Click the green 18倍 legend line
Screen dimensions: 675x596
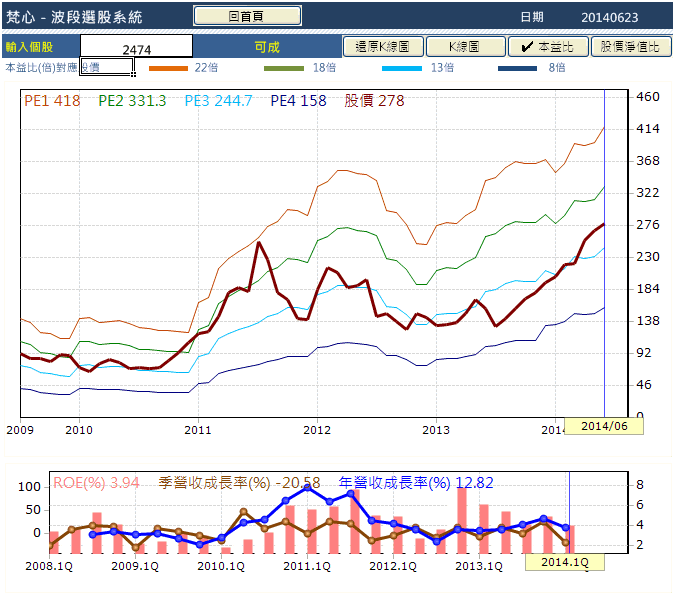[x=284, y=68]
